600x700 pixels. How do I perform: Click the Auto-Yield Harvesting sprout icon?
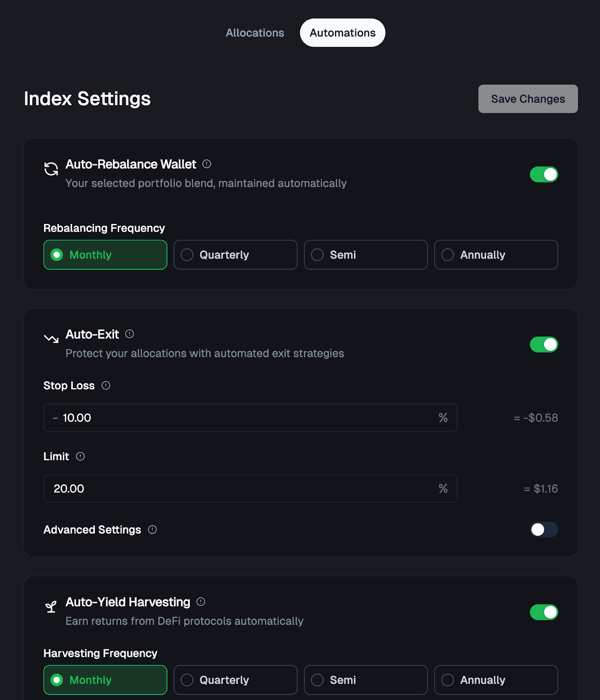(x=51, y=607)
